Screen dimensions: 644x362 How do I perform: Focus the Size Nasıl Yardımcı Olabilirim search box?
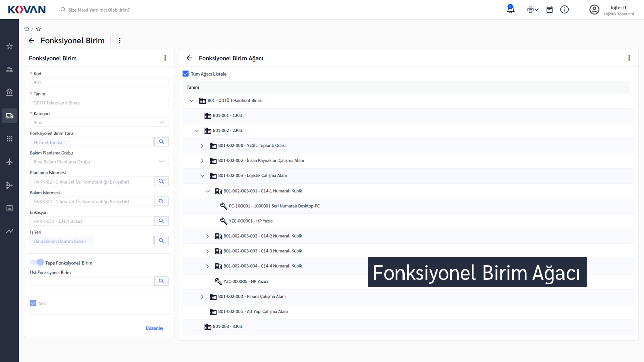(99, 10)
